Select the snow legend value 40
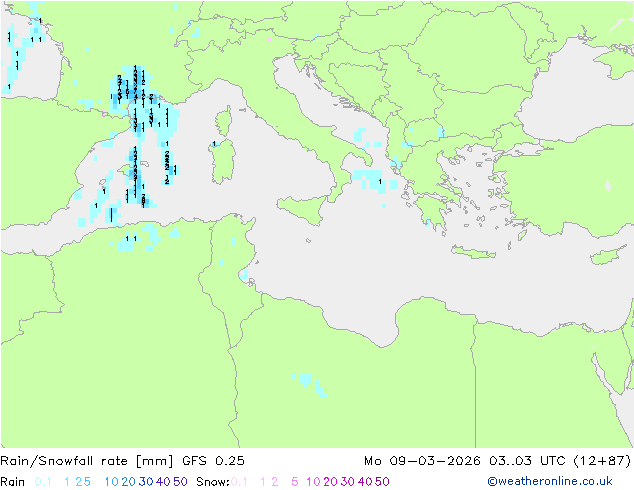 [x=365, y=482]
